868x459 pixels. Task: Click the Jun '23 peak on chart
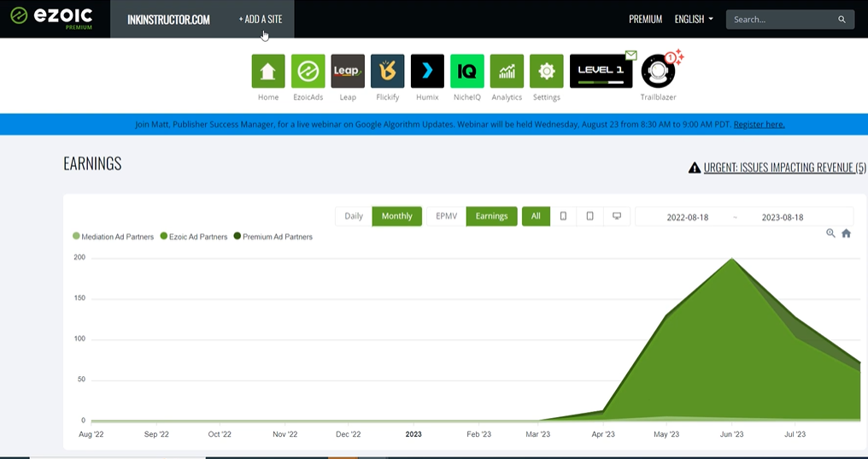[732, 259]
